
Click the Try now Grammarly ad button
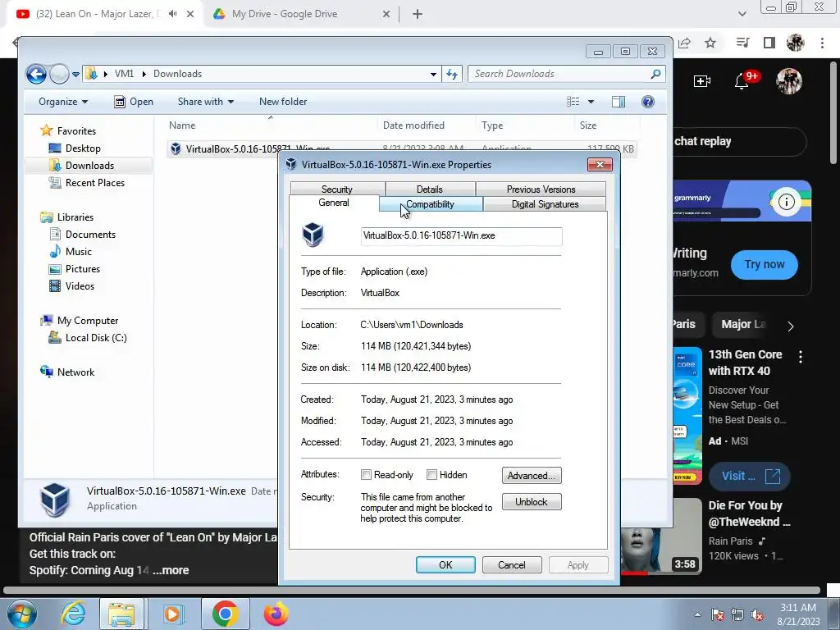pos(764,264)
